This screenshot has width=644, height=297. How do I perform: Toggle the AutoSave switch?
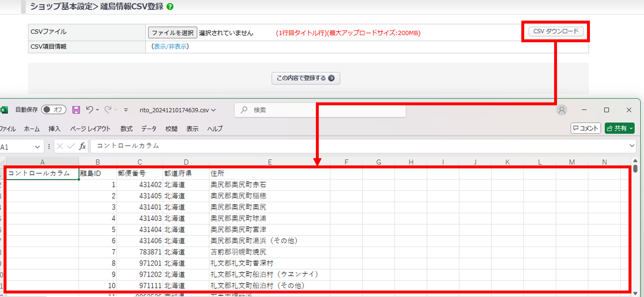53,110
